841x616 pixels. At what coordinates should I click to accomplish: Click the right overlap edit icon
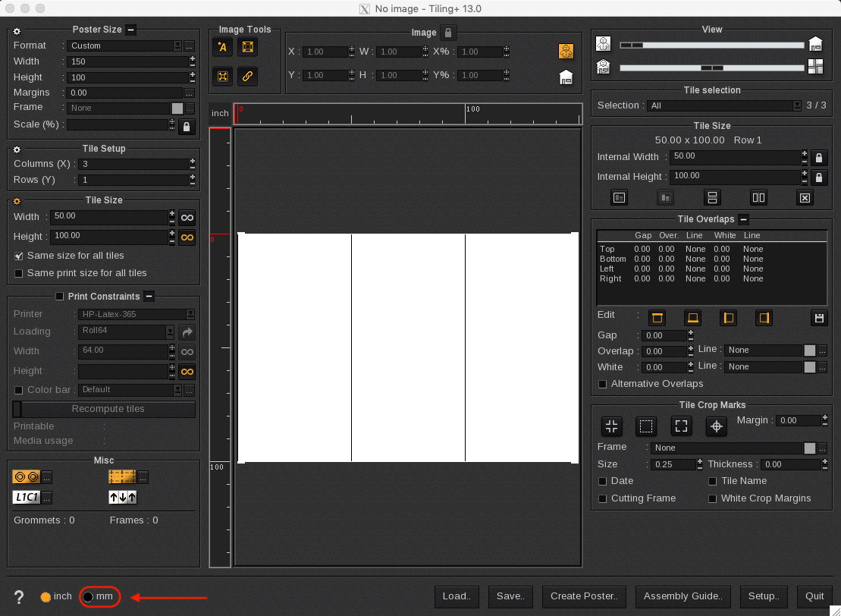point(763,318)
